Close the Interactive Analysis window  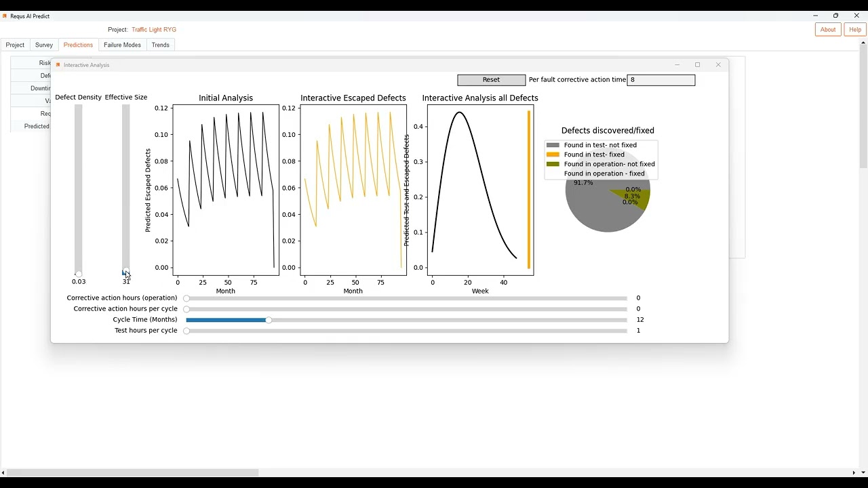(718, 65)
